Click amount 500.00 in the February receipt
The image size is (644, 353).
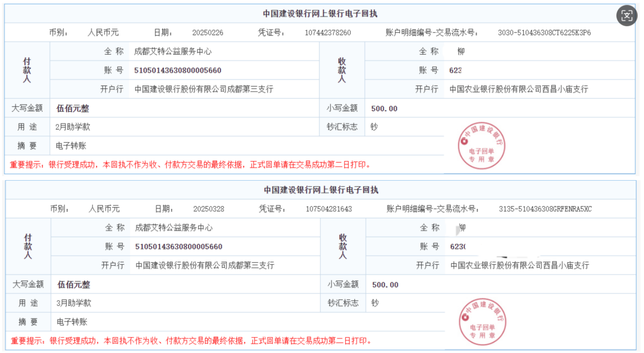point(384,108)
